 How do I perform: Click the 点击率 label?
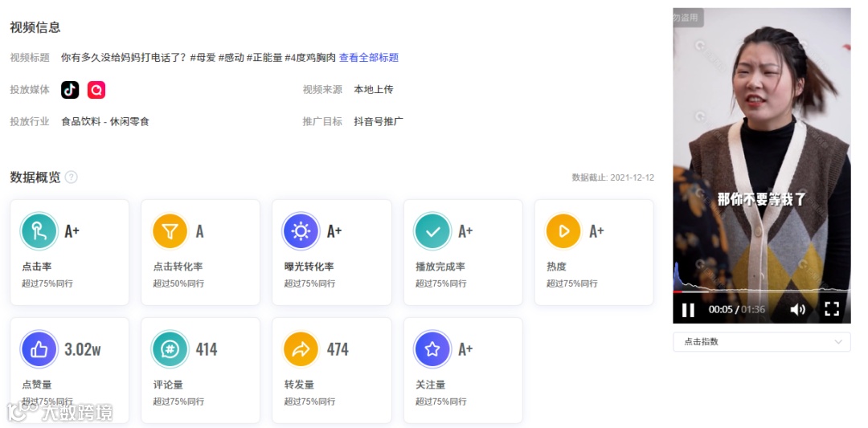point(37,267)
